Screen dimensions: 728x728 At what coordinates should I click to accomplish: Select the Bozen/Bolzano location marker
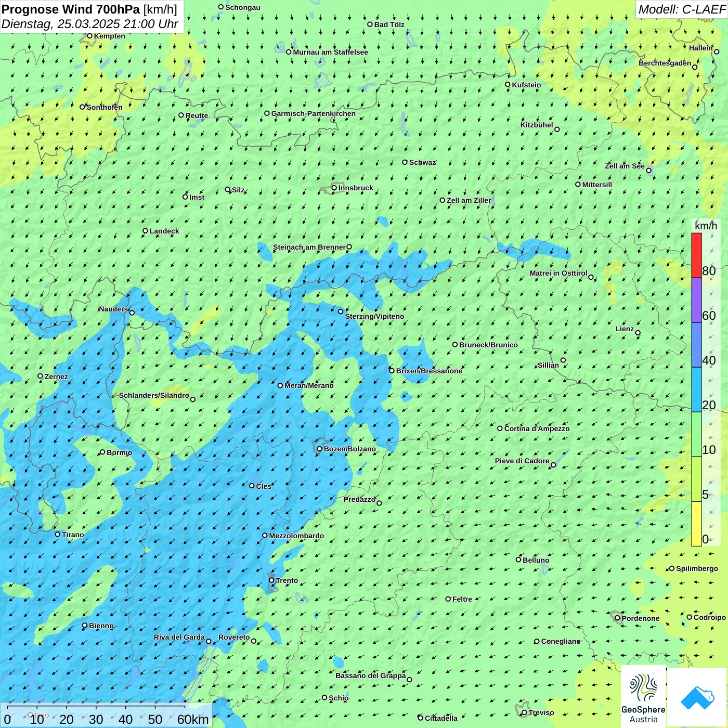319,449
